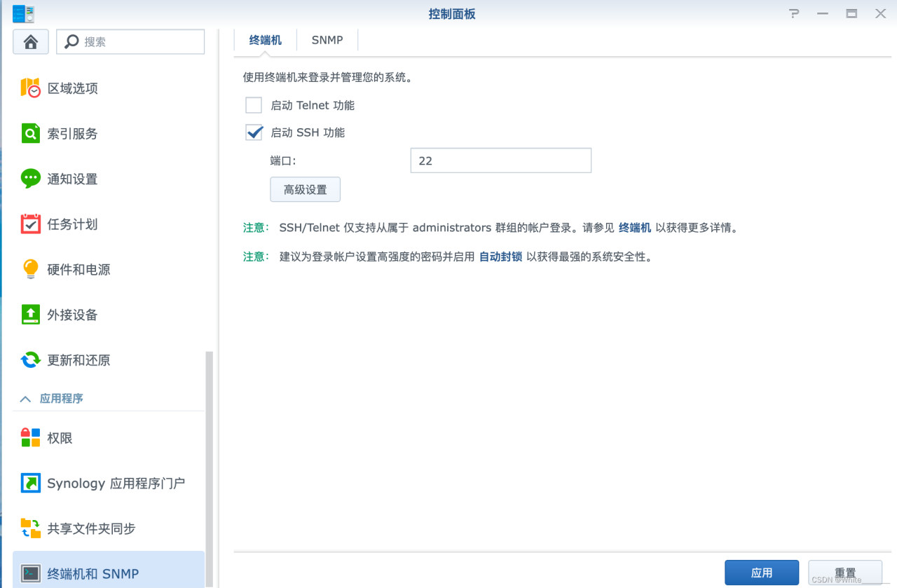Viewport: 897px width, 588px height.
Task: Switch to the SNMP tab
Action: coord(327,41)
